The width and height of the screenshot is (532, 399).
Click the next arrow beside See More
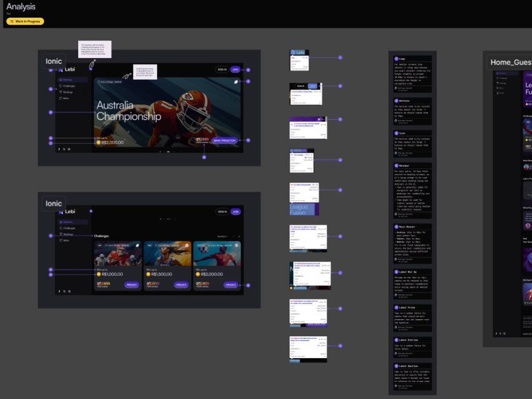[x=239, y=237]
